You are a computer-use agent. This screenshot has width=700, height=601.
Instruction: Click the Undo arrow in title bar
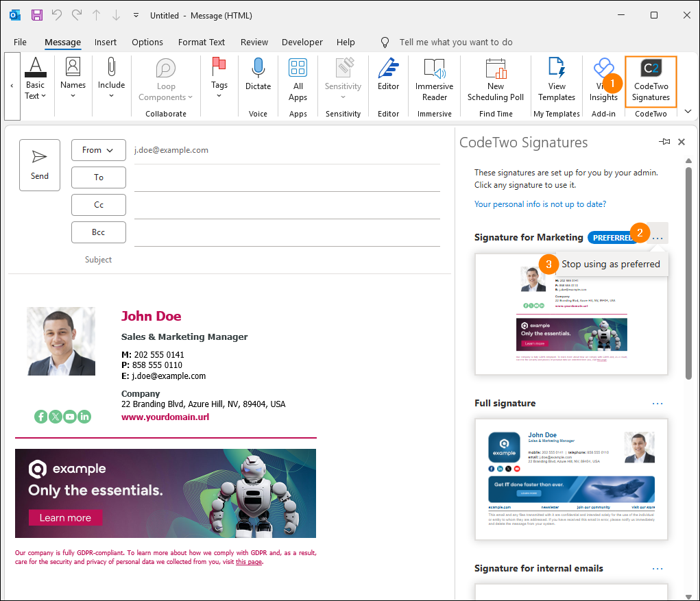(x=57, y=15)
